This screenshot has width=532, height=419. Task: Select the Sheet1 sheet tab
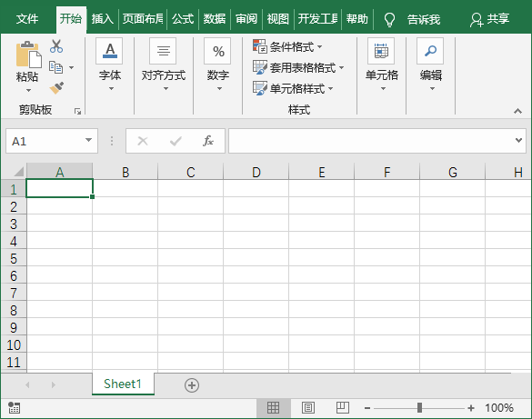(123, 384)
